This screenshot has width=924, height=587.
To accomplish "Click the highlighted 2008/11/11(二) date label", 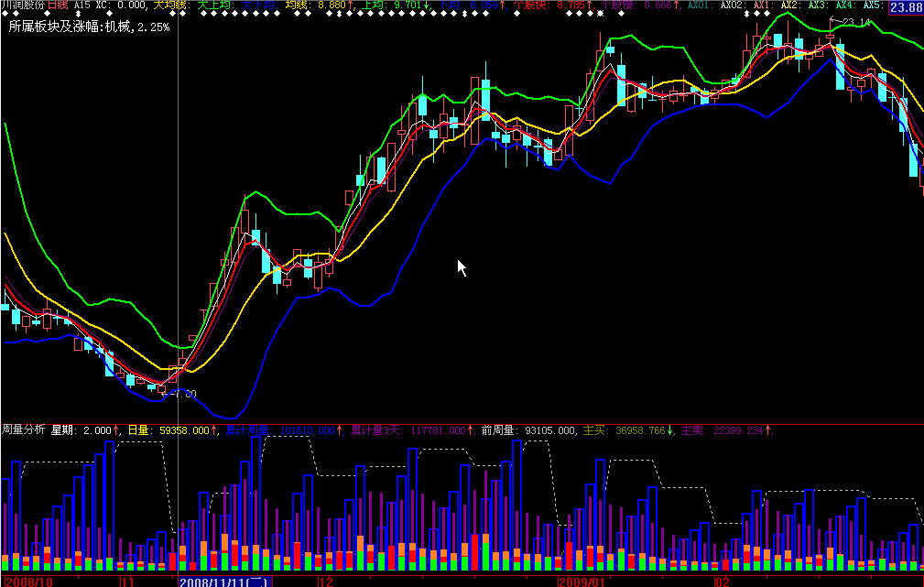I will coord(225,582).
